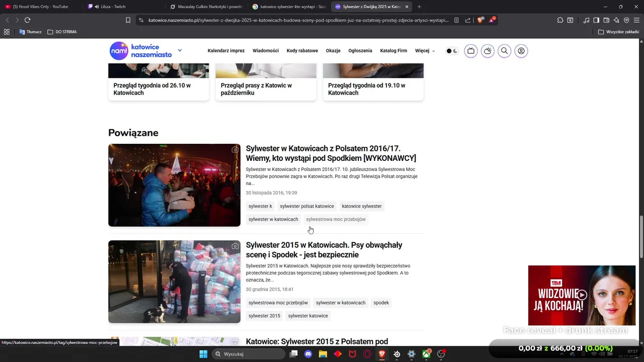The image size is (644, 362).
Task: Open the Brave Wallet icon
Action: click(x=606, y=20)
